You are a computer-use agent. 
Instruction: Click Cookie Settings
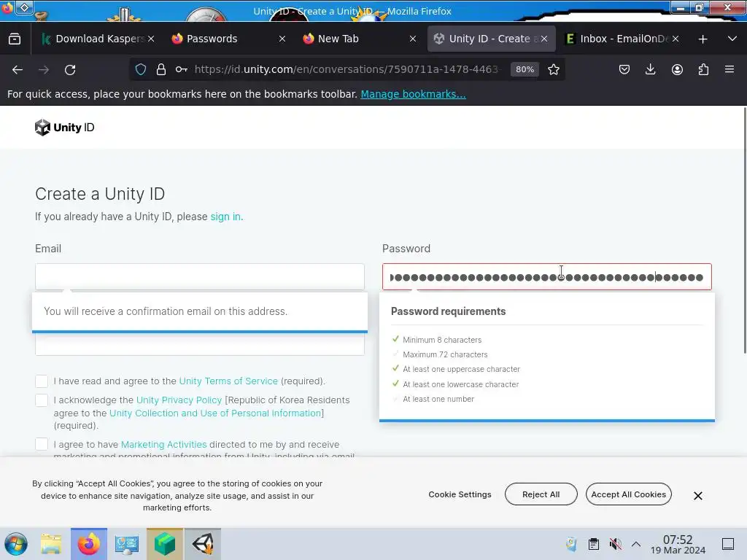pyautogui.click(x=460, y=494)
